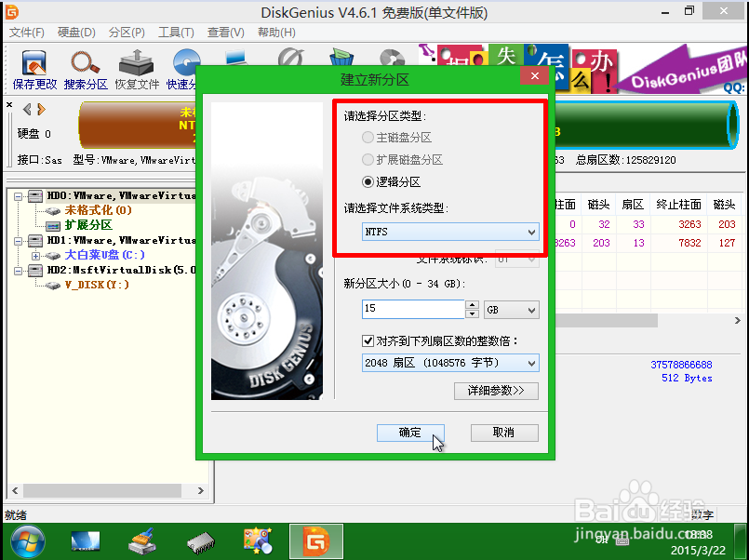
Task: Click the tree panel scroll right arrow
Action: (x=201, y=490)
